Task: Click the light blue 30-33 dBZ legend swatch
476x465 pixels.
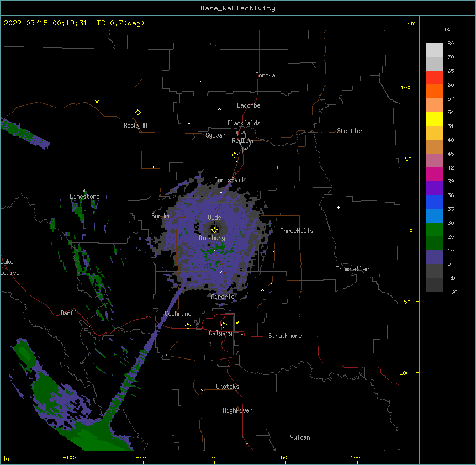Action: tap(434, 216)
